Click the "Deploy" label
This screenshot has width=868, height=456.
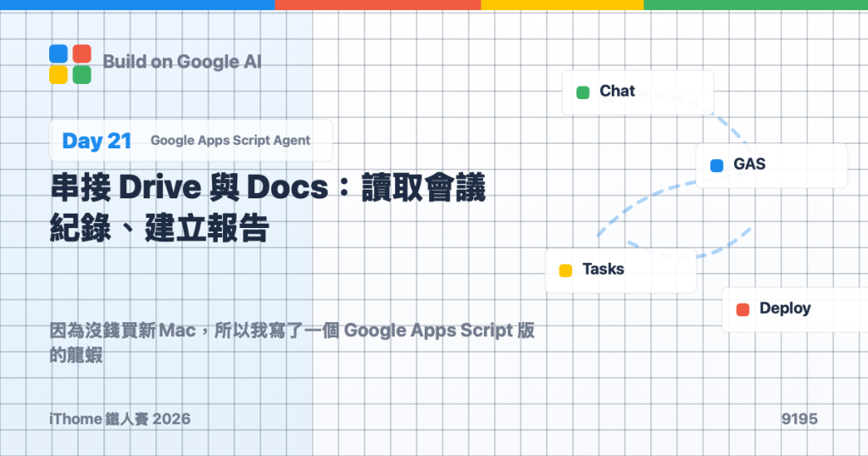pos(785,309)
